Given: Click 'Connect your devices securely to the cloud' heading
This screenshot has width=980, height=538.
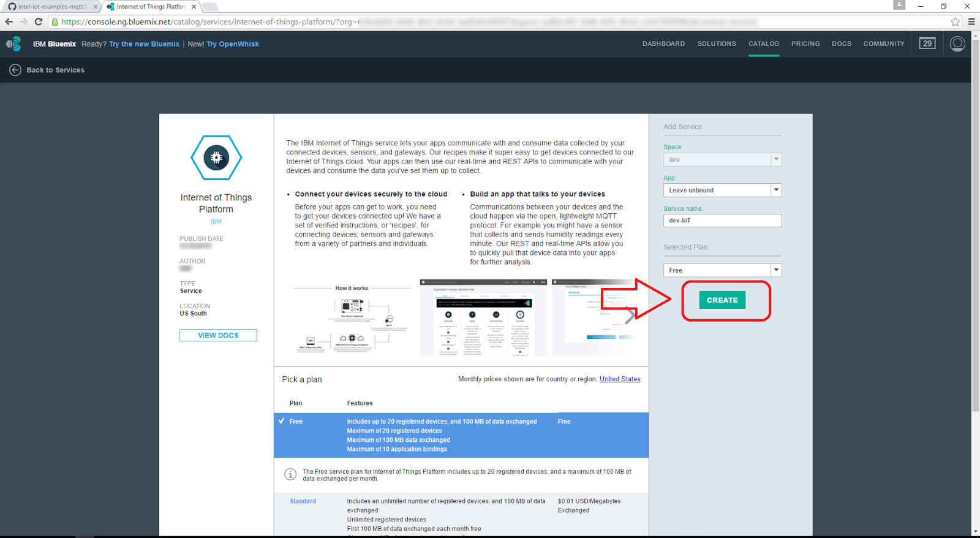Looking at the screenshot, I should 371,194.
